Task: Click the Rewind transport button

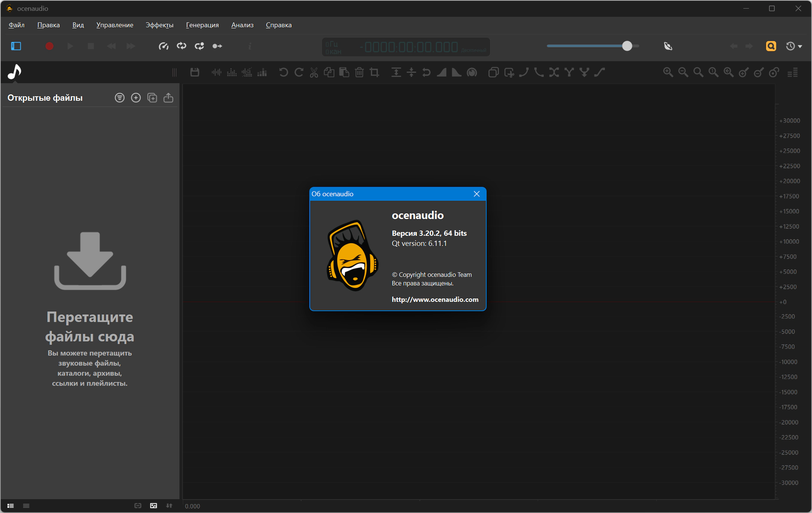Action: [x=111, y=46]
